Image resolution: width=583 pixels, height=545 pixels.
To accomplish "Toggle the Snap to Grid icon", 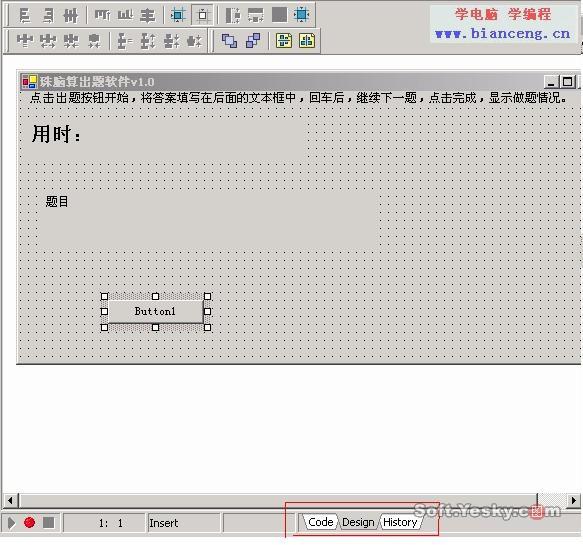I will point(178,15).
